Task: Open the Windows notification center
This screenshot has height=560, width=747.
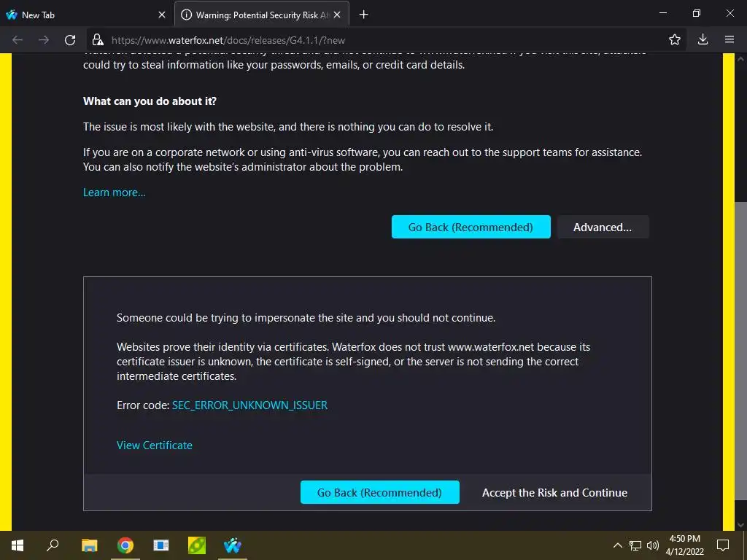Action: coord(723,545)
